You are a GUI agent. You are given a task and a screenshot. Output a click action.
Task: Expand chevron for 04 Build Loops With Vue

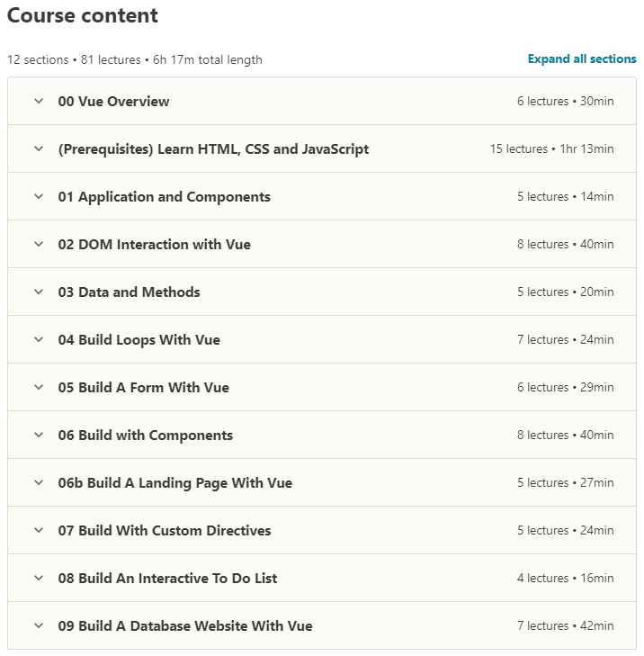coord(39,340)
